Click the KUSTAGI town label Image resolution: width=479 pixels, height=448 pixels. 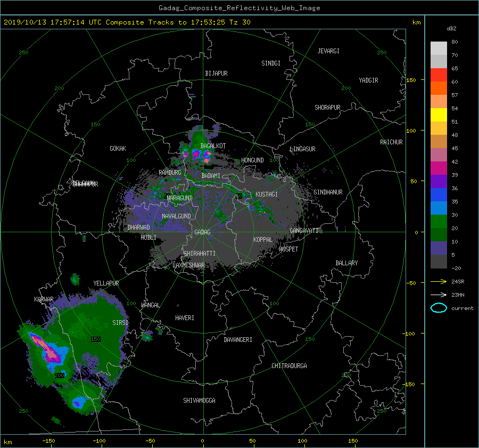pyautogui.click(x=267, y=194)
